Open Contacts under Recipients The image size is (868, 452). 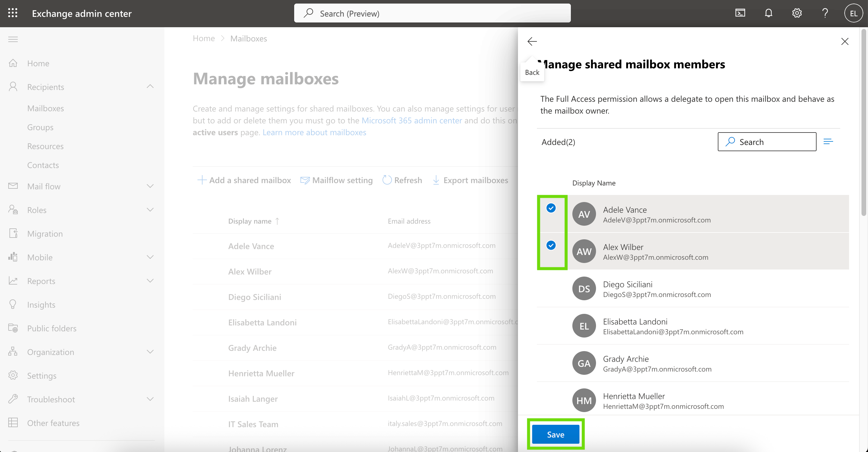pyautogui.click(x=43, y=165)
